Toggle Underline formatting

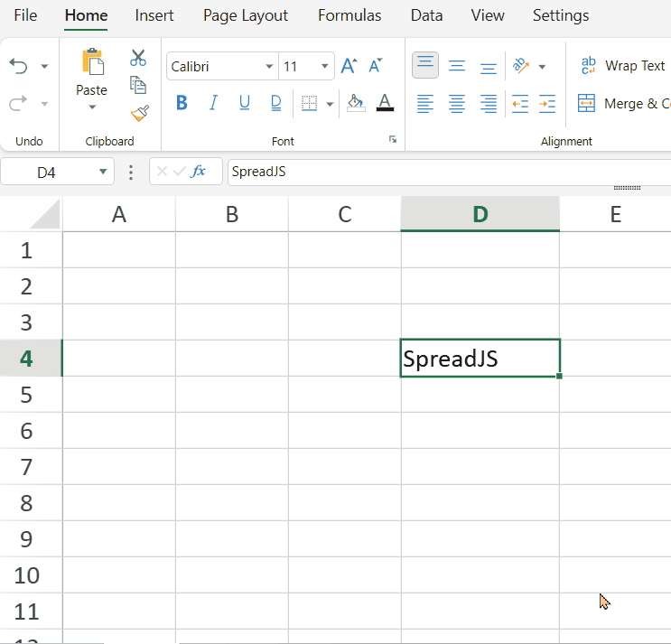[x=245, y=103]
